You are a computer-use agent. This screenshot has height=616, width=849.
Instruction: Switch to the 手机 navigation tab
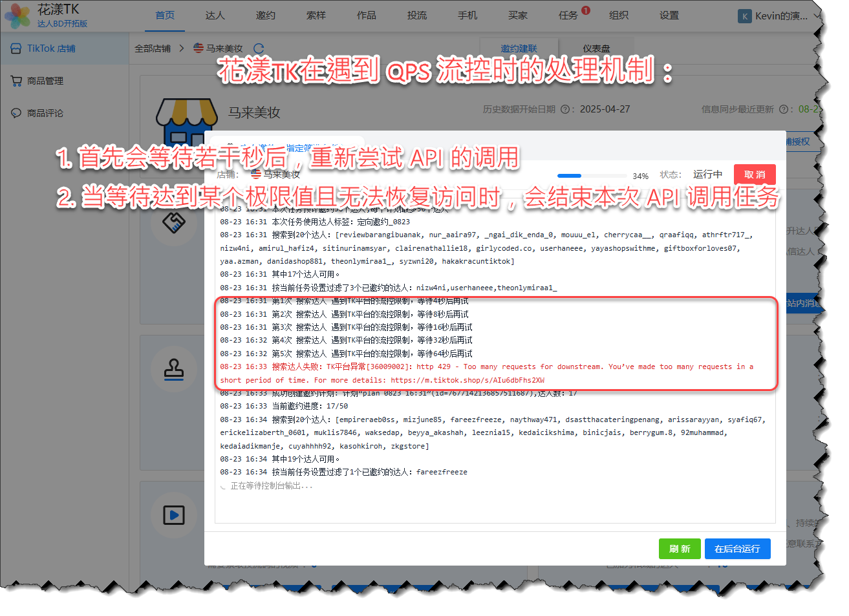467,16
